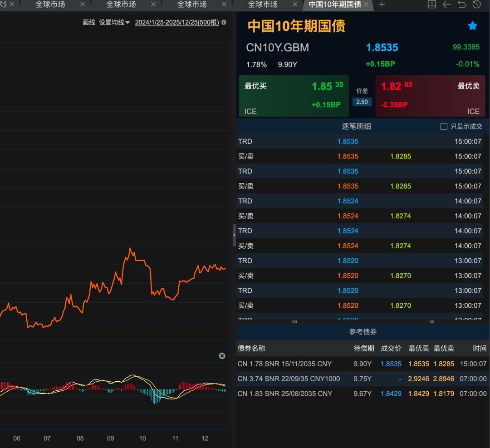490x448 pixels.
Task: Select the 中国10年期国债 tab
Action: pyautogui.click(x=334, y=5)
